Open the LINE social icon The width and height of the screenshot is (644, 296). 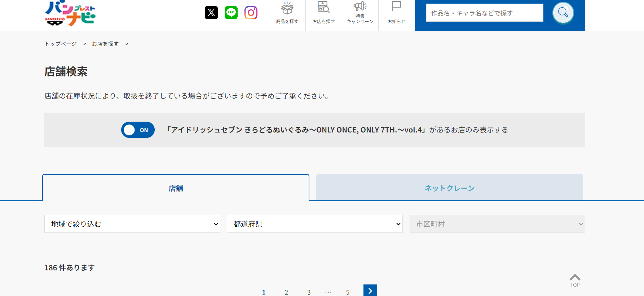(x=231, y=13)
